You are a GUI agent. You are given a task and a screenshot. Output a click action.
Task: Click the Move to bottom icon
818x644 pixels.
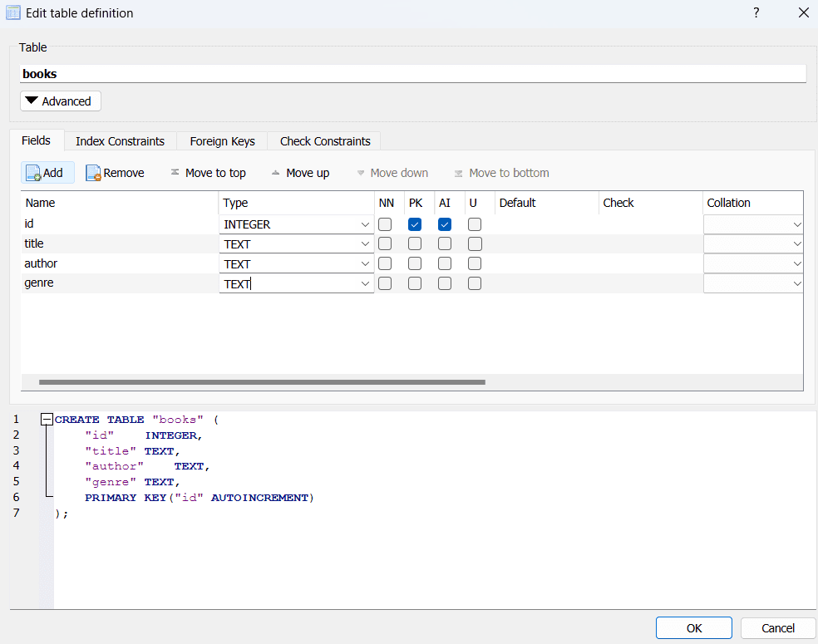459,173
